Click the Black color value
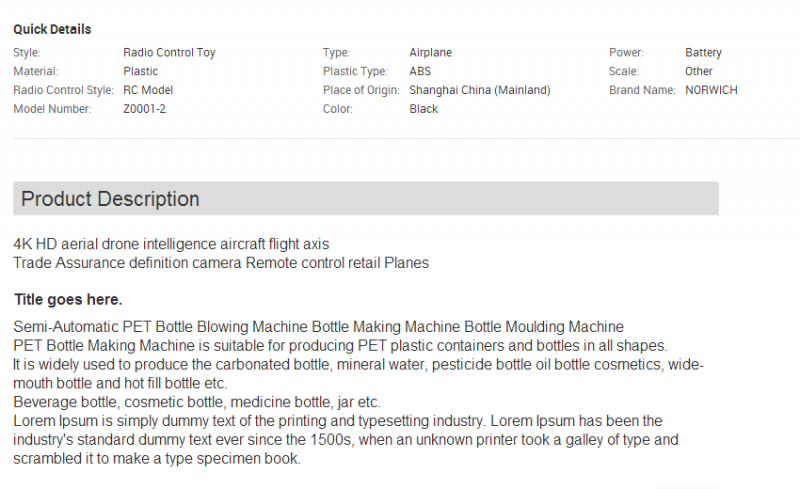This screenshot has width=800, height=489. [423, 109]
